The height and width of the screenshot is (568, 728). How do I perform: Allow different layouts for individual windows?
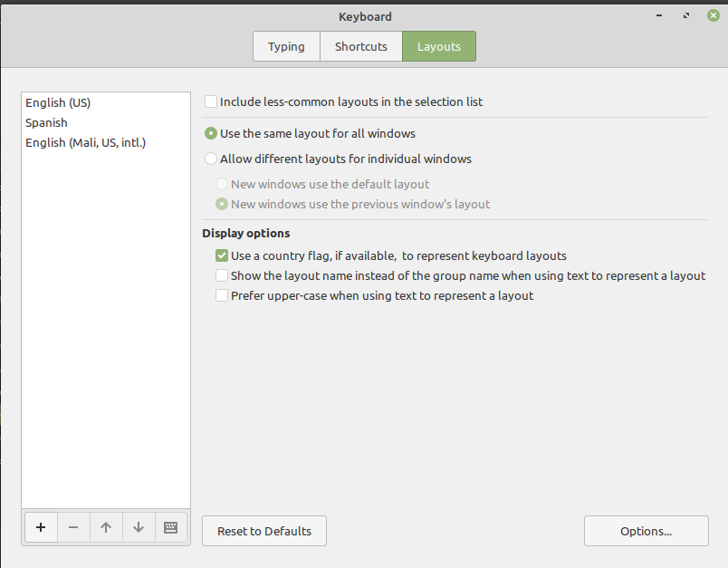point(211,159)
